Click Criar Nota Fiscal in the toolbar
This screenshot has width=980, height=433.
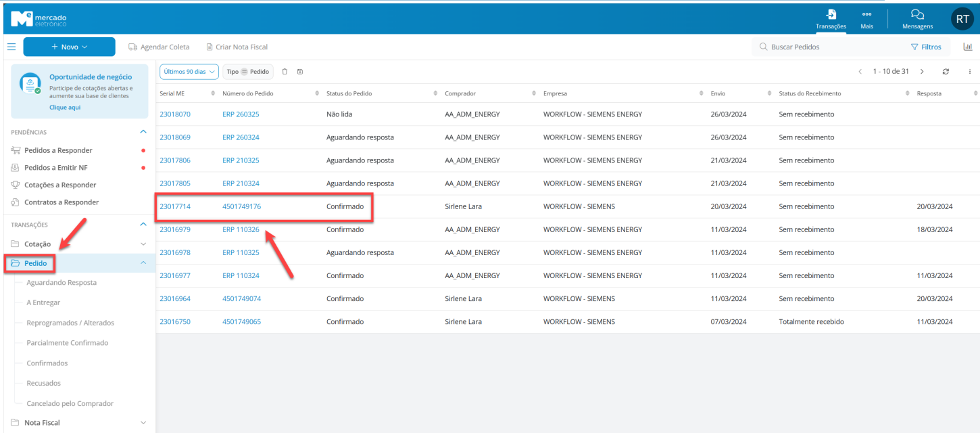tap(237, 47)
